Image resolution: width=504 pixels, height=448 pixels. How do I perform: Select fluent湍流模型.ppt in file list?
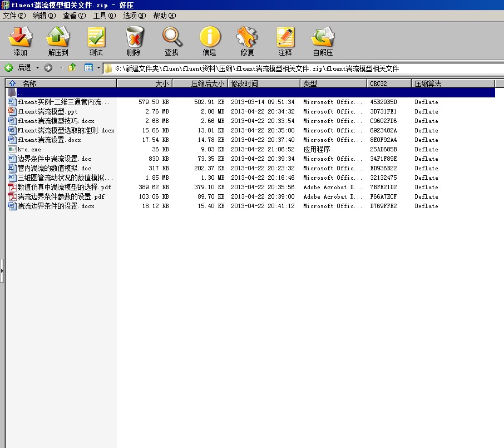click(x=47, y=111)
